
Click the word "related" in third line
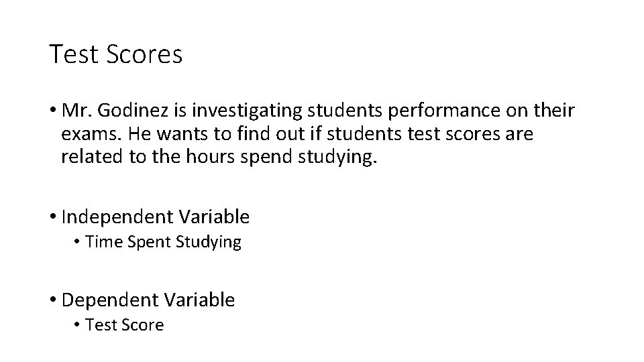92,157
